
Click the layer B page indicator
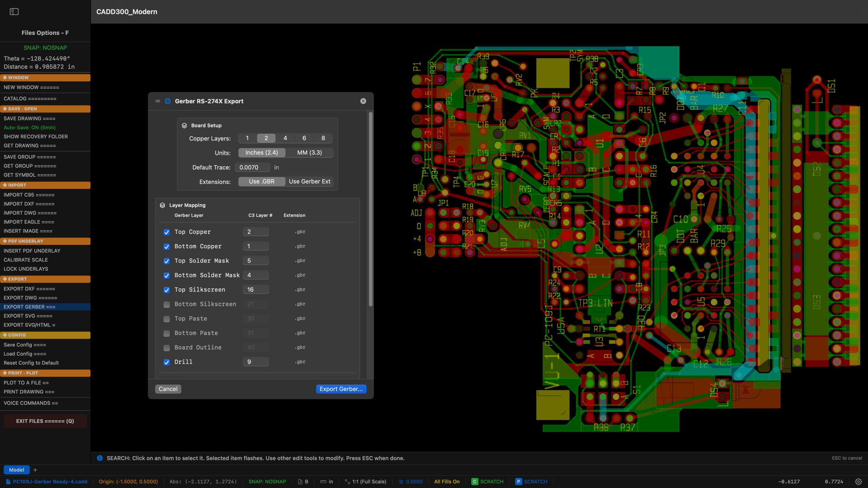[x=303, y=482]
